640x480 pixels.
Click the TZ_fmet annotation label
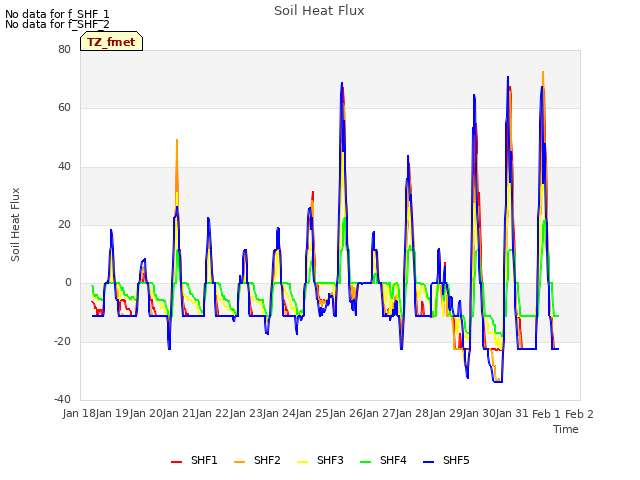point(111,42)
